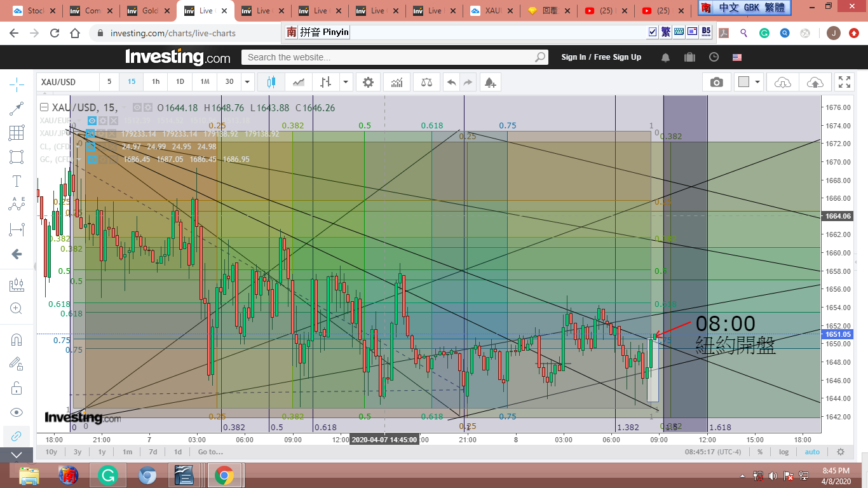
Task: Select the text annotation tool
Action: [17, 181]
